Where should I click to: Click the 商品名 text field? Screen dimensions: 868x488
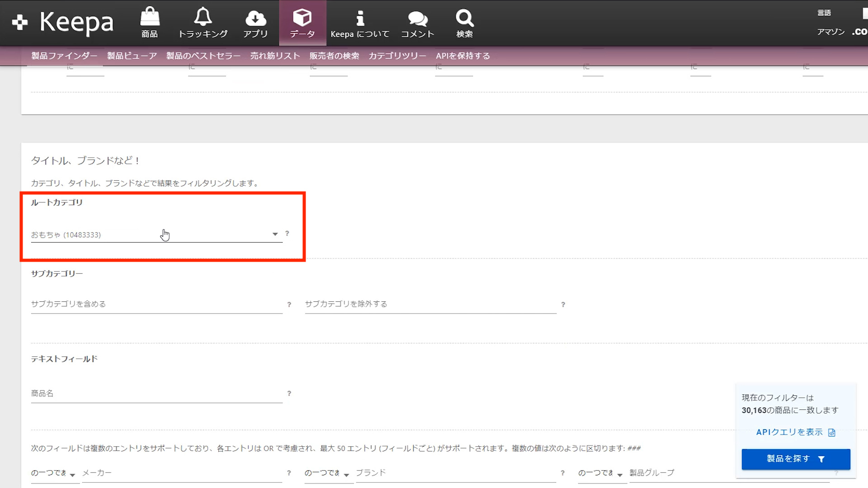[x=156, y=394]
